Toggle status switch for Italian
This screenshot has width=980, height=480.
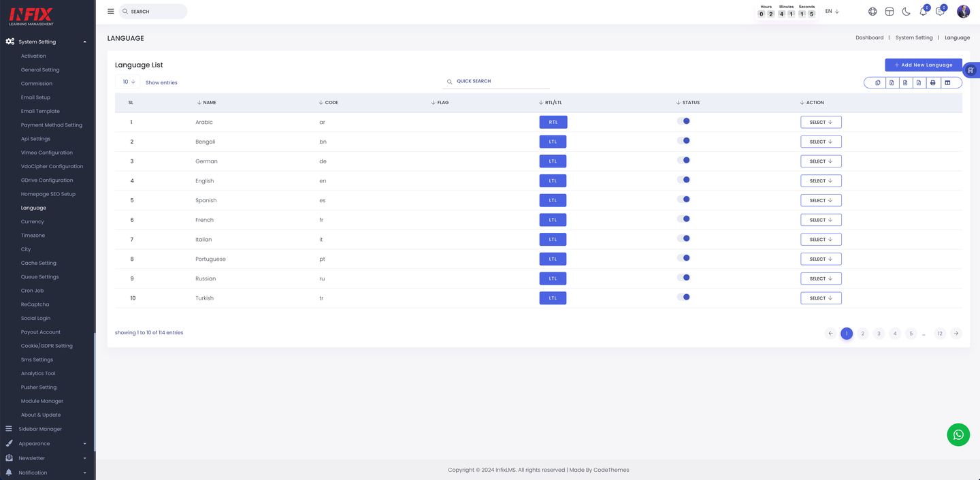(x=684, y=238)
